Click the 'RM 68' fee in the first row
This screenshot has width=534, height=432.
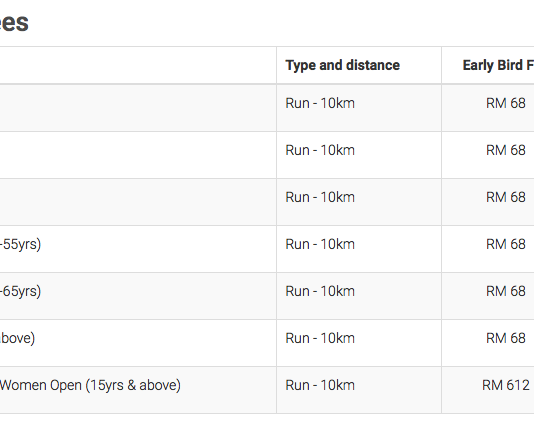505,103
